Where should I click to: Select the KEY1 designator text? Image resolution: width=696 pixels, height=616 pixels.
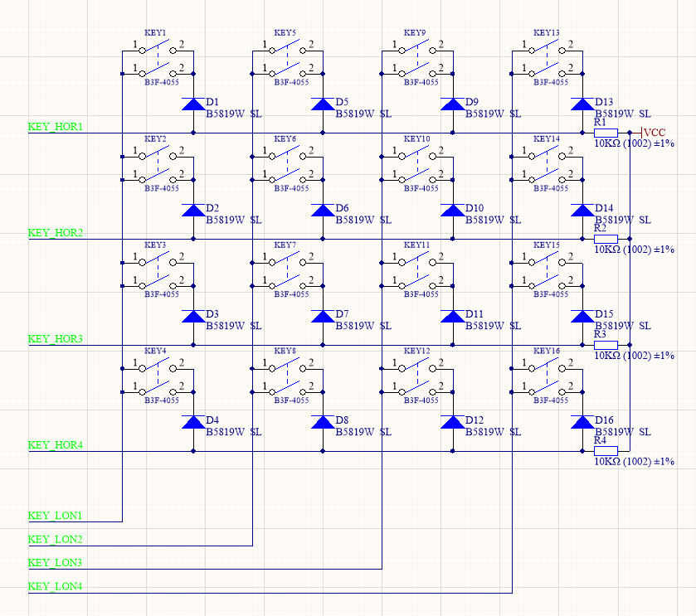[155, 33]
